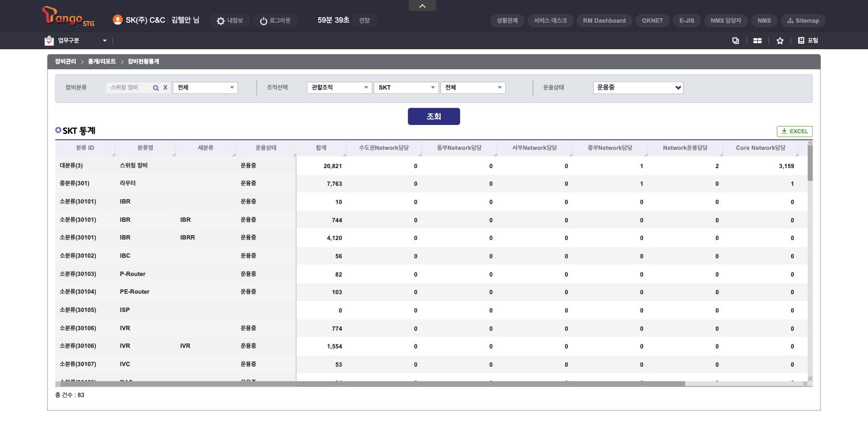Open 전체 dropdown after SKT
This screenshot has height=427, width=868.
click(x=473, y=87)
